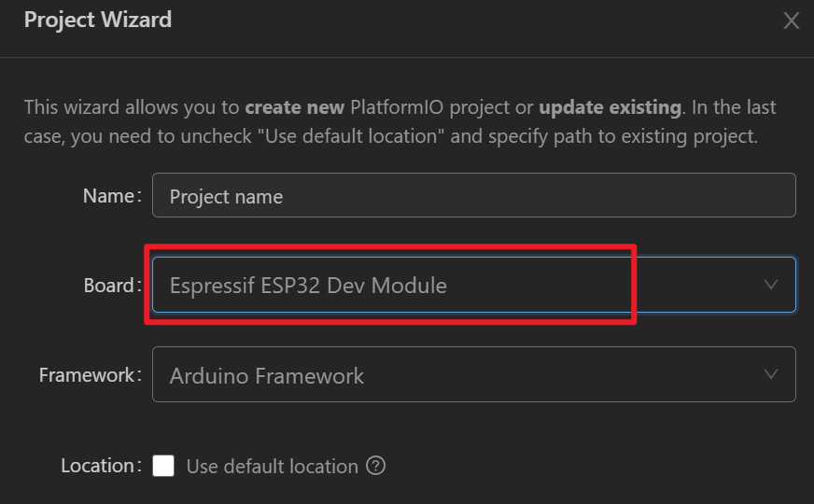Image resolution: width=814 pixels, height=504 pixels.
Task: Click the 'Board:' field label
Action: [x=113, y=285]
